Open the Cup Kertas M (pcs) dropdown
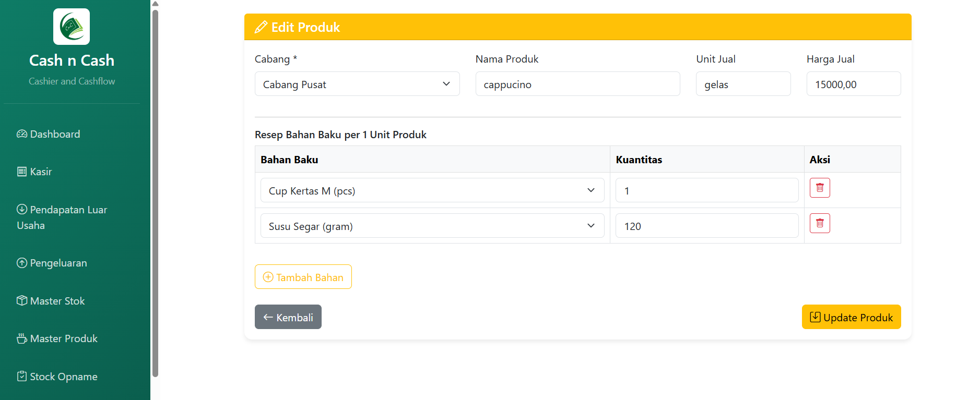 click(432, 190)
